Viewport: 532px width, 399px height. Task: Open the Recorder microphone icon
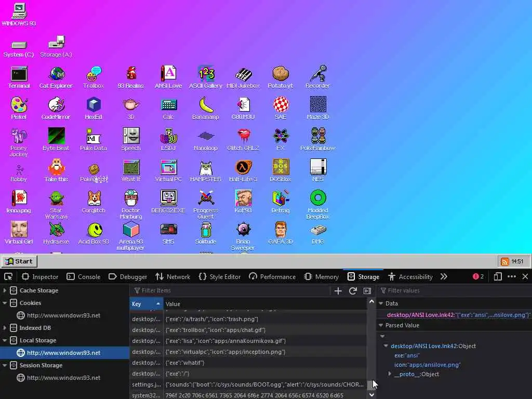(317, 78)
